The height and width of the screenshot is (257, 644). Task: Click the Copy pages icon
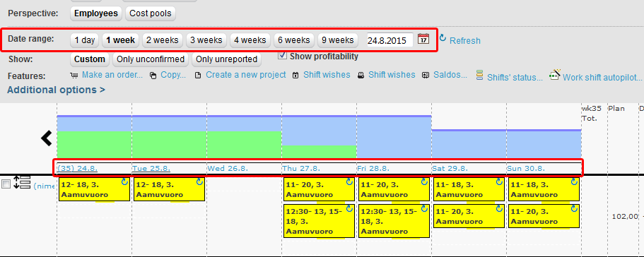[153, 76]
